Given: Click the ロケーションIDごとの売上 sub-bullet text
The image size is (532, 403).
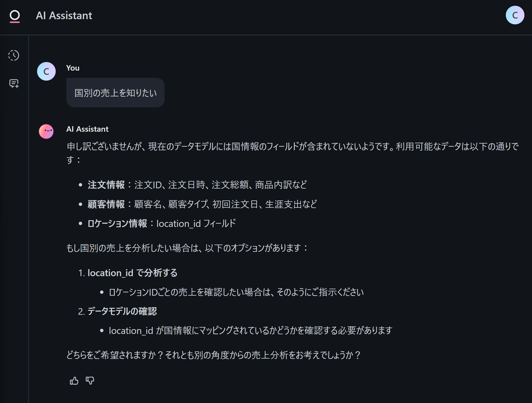Looking at the screenshot, I should point(236,292).
